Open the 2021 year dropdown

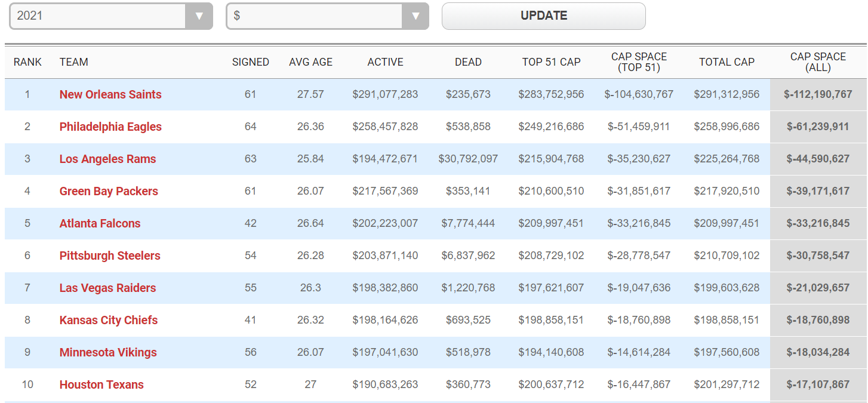point(110,16)
